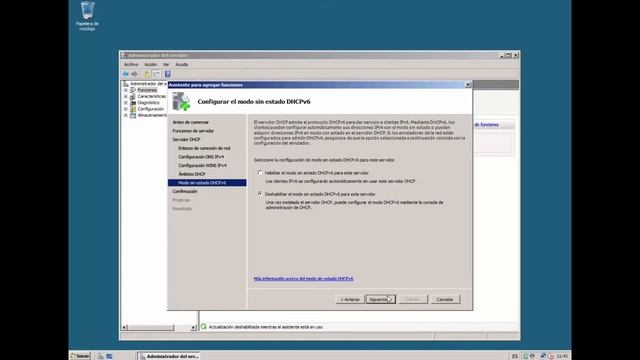
Task: Click the Configuración tree node icon
Action: point(133,109)
